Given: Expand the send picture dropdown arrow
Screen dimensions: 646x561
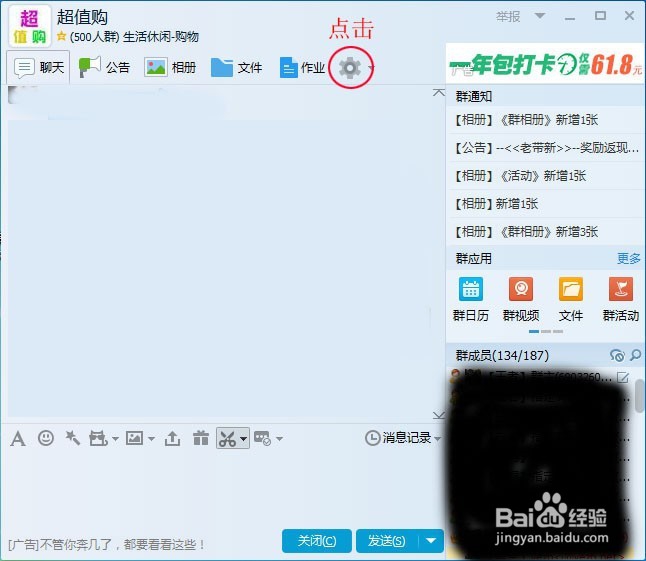Looking at the screenshot, I should click(x=151, y=439).
